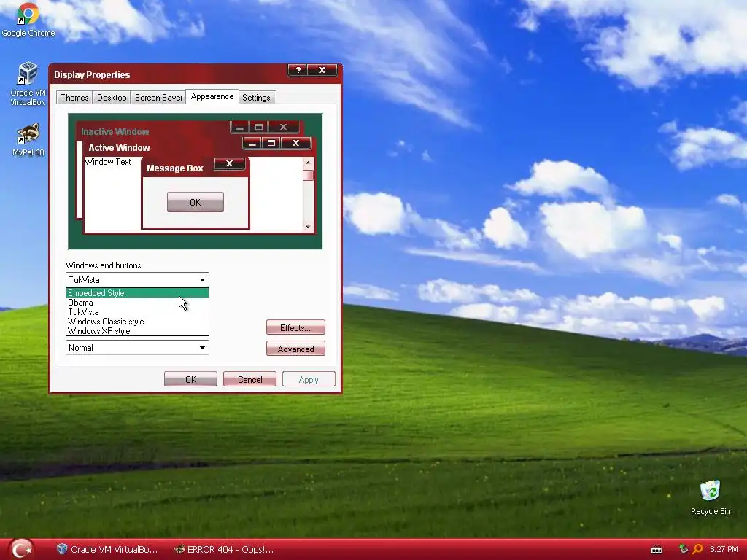The width and height of the screenshot is (747, 560).
Task: Click the Active Window preview maximize icon
Action: click(271, 143)
